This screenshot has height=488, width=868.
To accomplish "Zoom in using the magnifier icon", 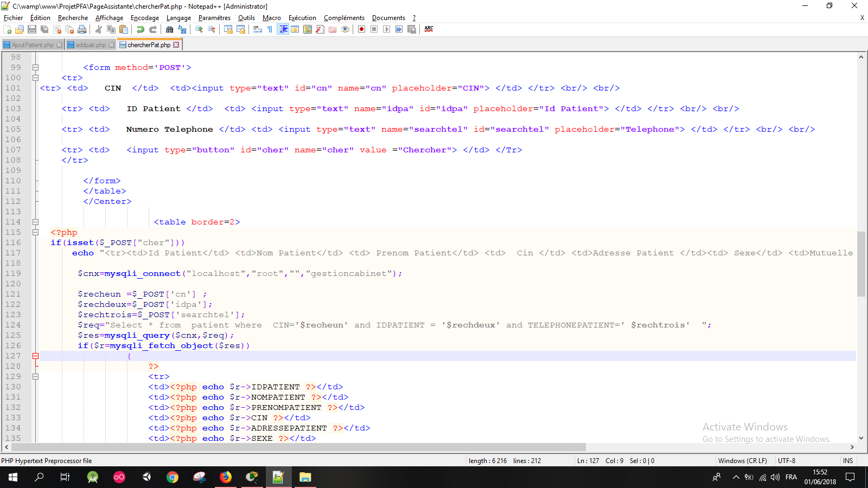I will (x=199, y=29).
